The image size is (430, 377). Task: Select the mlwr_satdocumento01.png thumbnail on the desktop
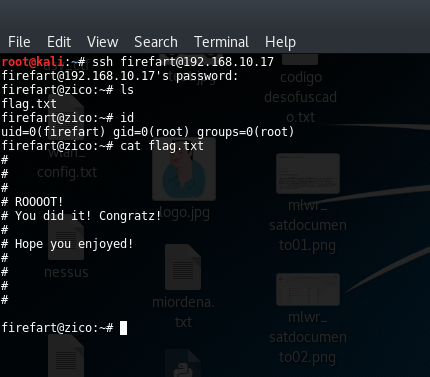308,173
